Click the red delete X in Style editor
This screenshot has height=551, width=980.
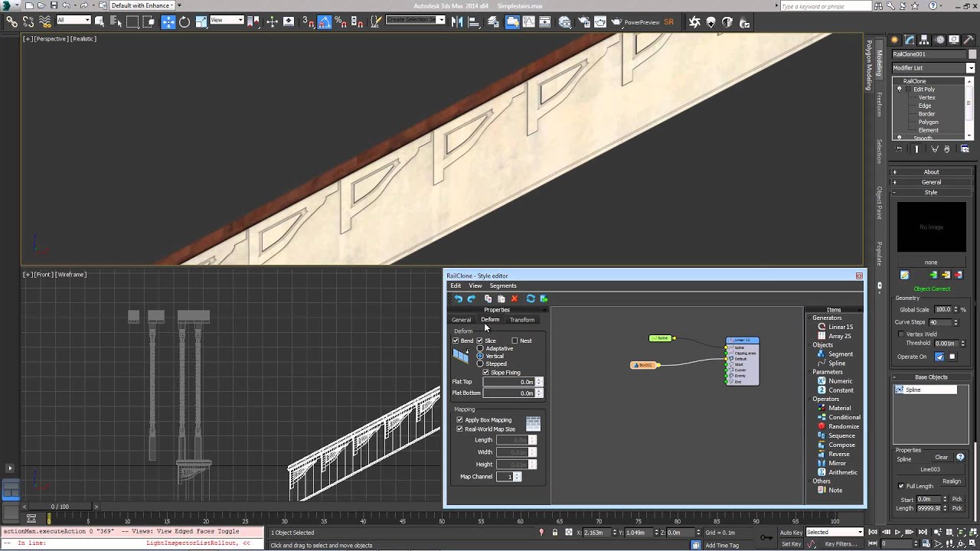pos(514,299)
